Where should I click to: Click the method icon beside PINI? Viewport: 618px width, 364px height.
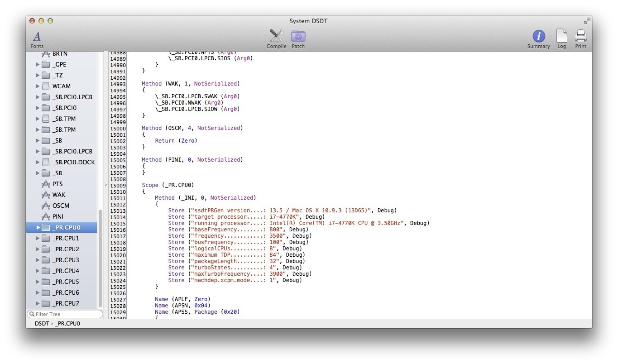coord(45,217)
